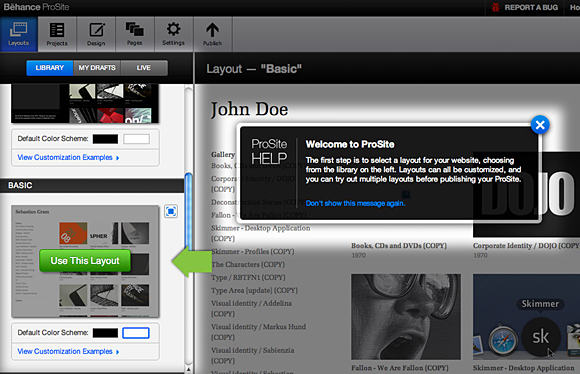Click 'Books, CDs and DVDs (COPY)' project caption
580x374 pixels.
pyautogui.click(x=399, y=246)
